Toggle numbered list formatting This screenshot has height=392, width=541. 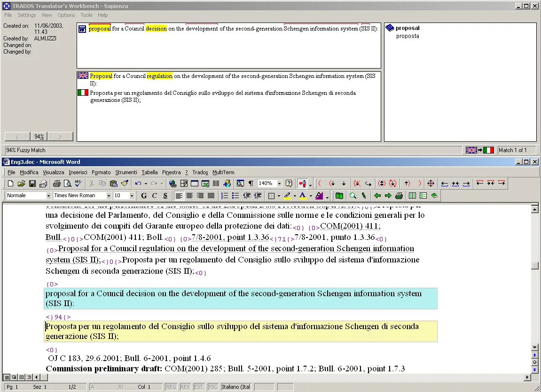tap(225, 196)
